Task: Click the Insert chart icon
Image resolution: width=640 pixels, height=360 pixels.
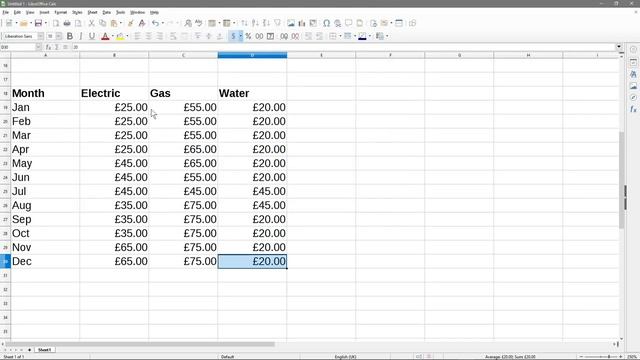Action: click(302, 23)
